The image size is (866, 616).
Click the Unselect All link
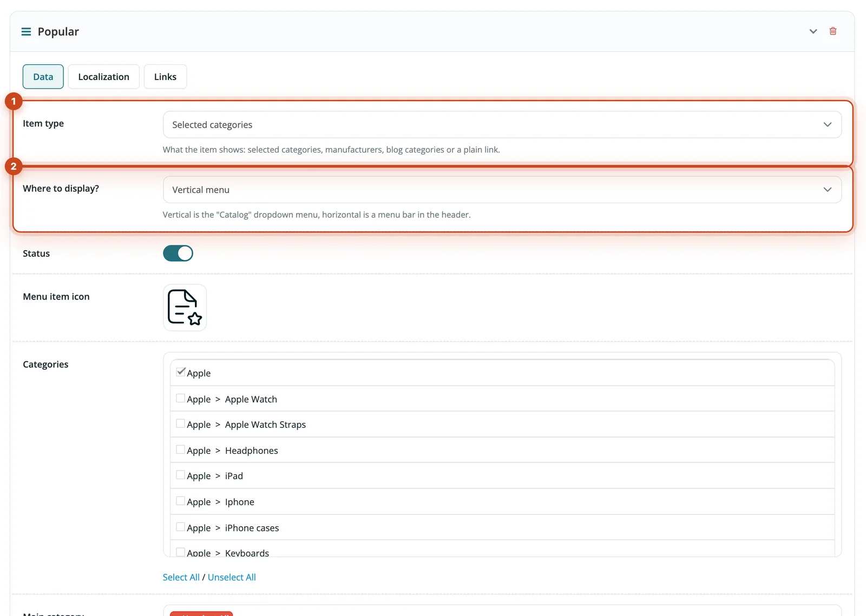(x=232, y=577)
